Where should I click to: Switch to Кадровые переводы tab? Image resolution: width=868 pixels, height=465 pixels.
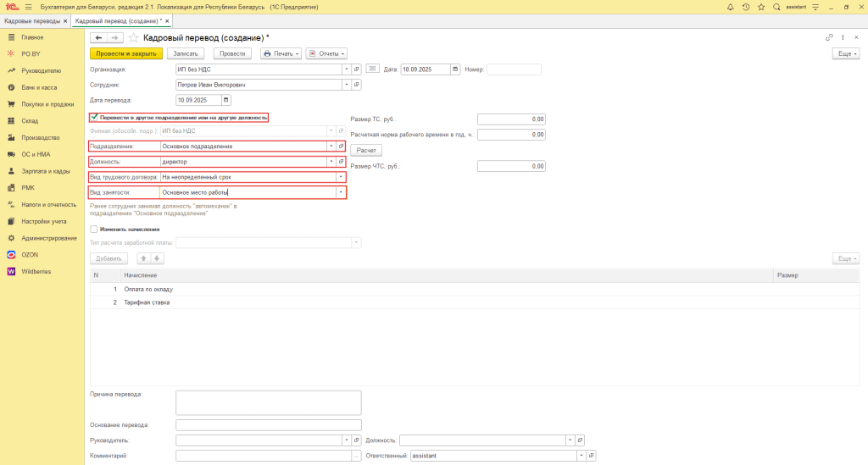tap(32, 21)
